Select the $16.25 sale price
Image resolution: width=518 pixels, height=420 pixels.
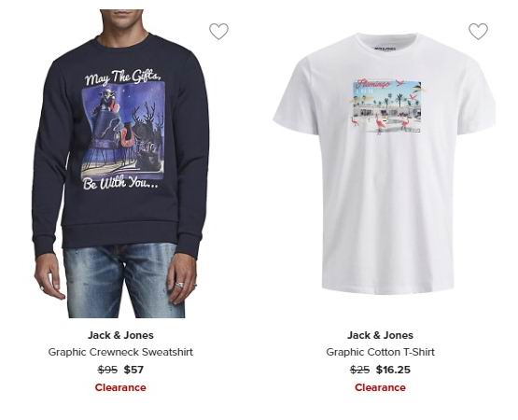click(393, 370)
